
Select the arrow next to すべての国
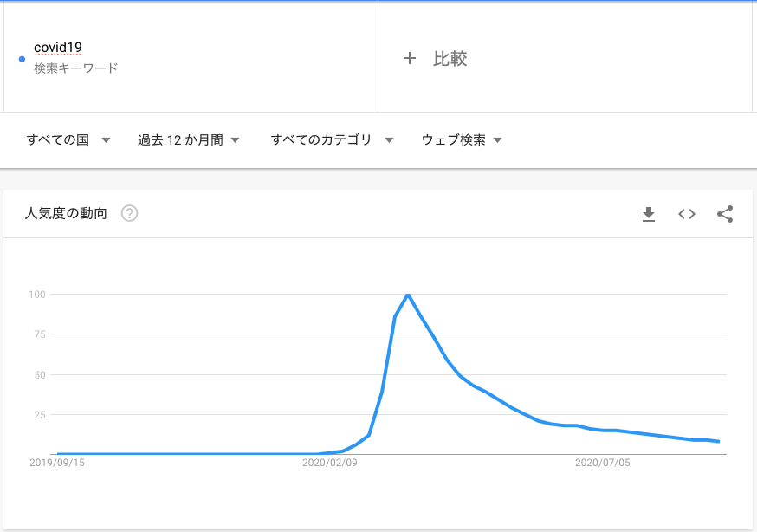click(106, 140)
